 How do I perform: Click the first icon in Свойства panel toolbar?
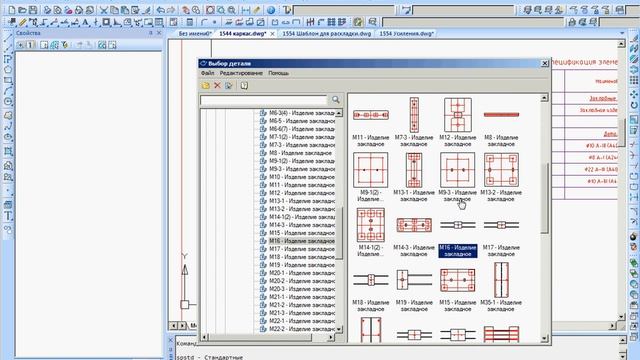coord(20,45)
